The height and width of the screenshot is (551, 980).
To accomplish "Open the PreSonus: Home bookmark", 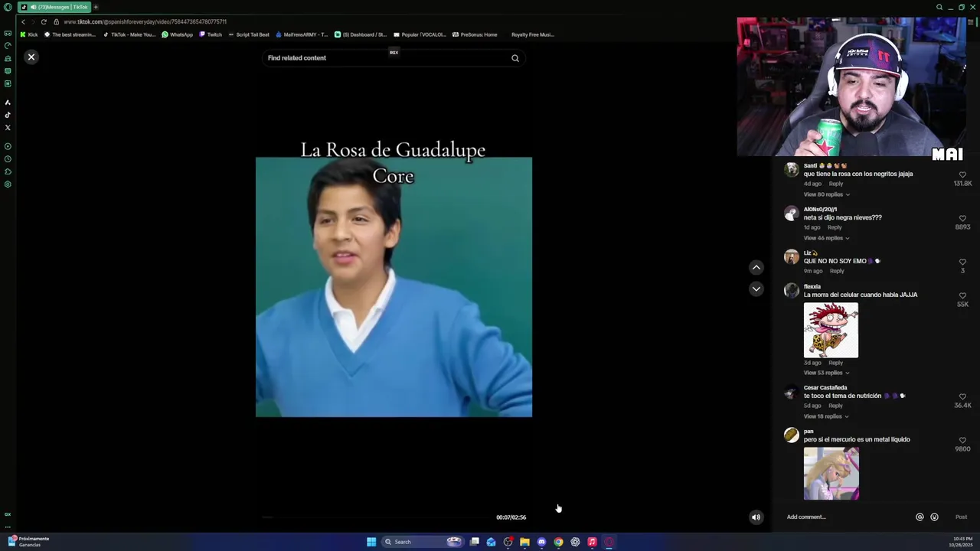I will [x=475, y=34].
